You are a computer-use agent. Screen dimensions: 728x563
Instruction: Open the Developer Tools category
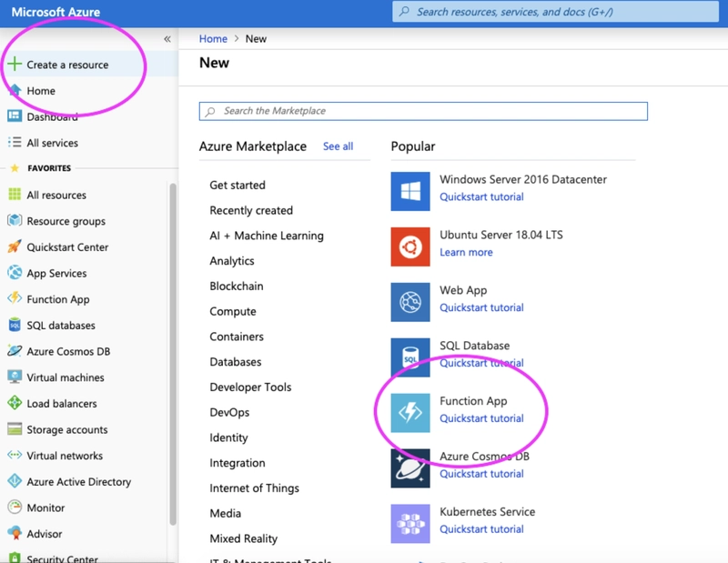(250, 387)
